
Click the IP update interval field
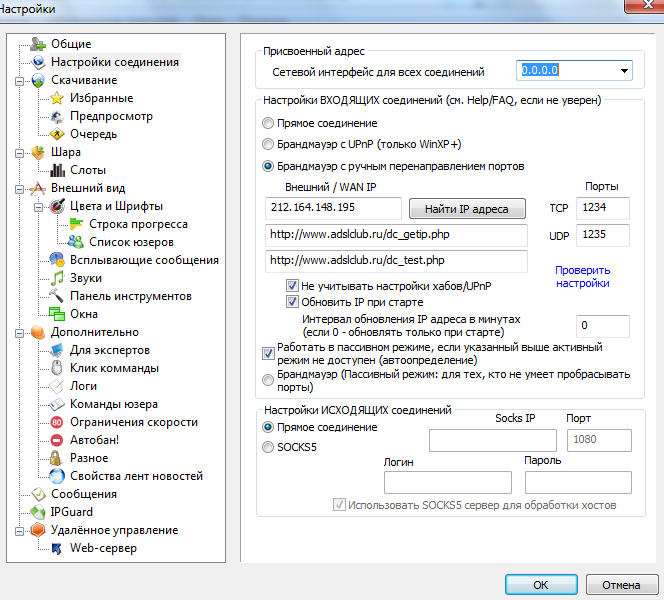coord(603,326)
